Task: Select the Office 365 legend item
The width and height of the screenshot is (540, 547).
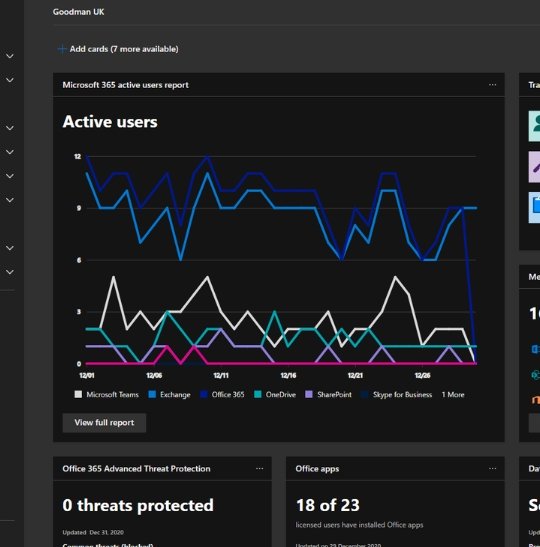Action: pos(222,395)
